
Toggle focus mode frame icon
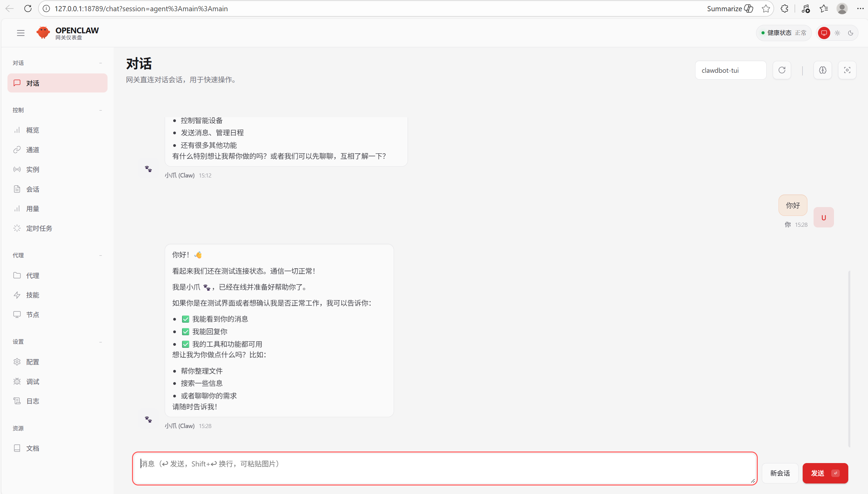pos(847,70)
